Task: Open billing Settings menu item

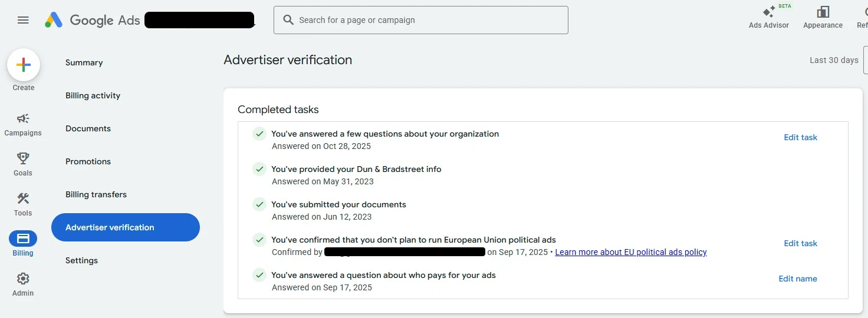Action: pyautogui.click(x=81, y=260)
